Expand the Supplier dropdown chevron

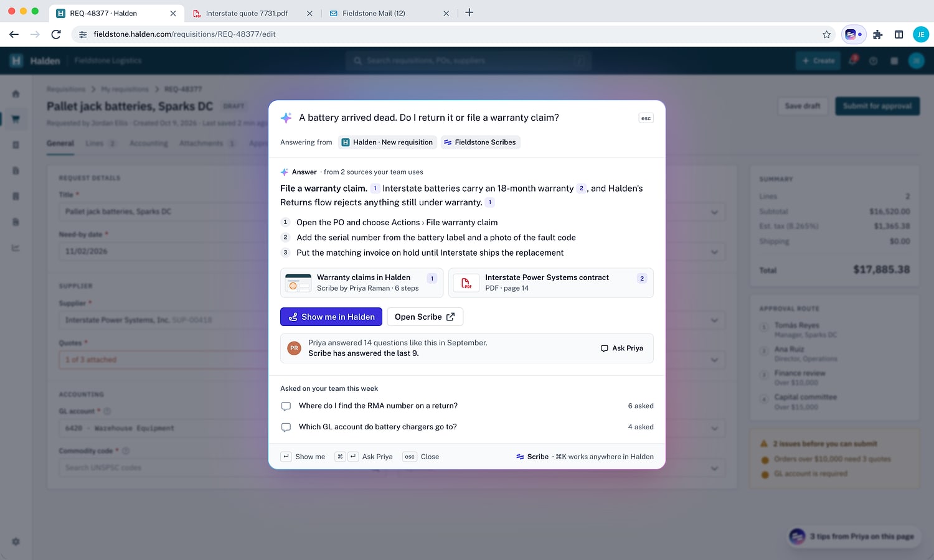[x=714, y=320]
